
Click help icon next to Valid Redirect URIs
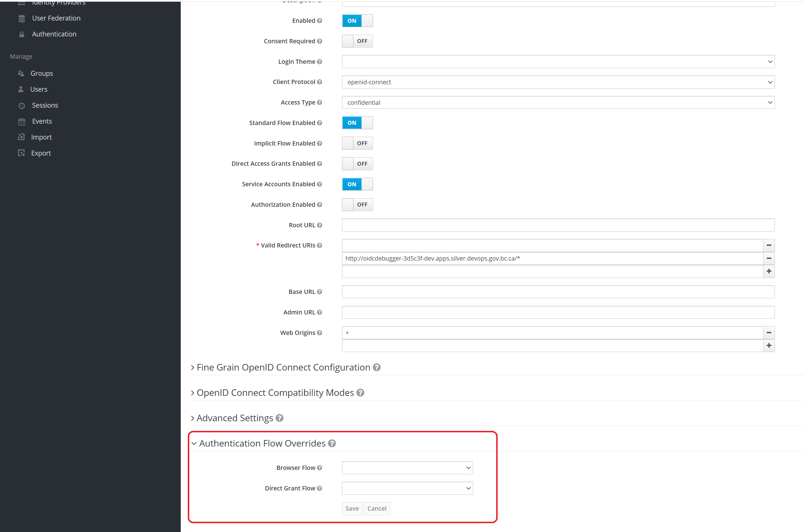click(319, 245)
